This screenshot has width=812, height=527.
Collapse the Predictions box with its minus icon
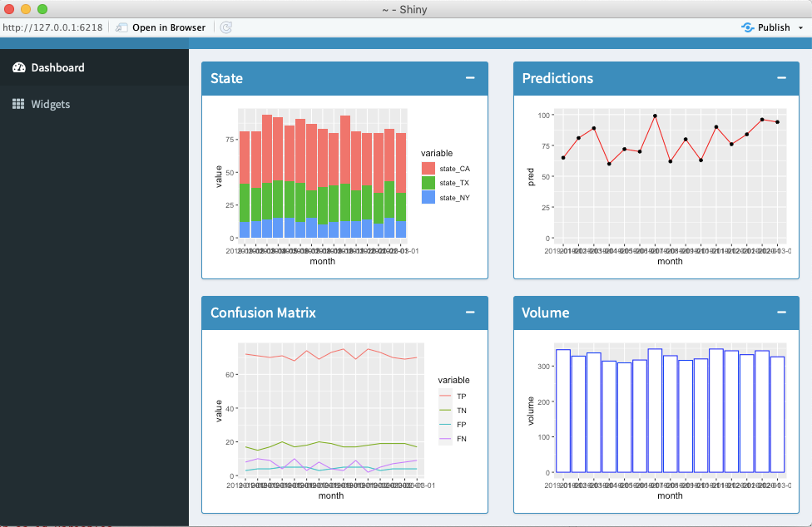pos(782,77)
